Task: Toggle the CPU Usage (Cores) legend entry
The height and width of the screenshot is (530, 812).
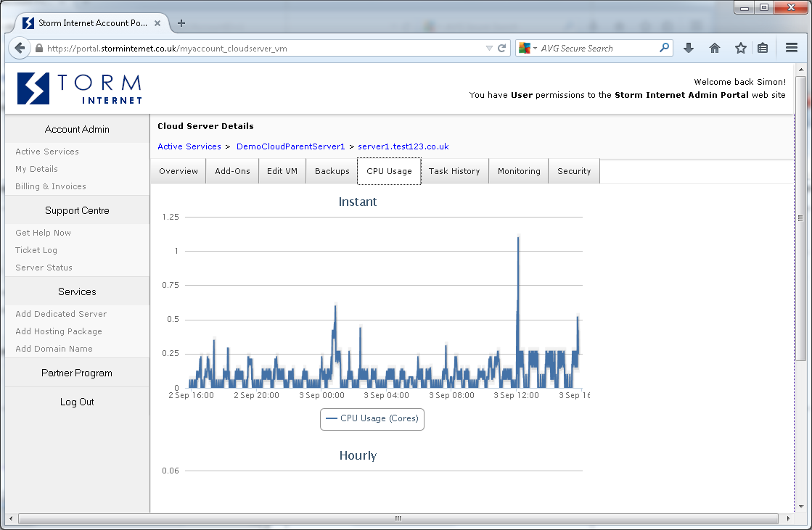Action: click(x=372, y=419)
